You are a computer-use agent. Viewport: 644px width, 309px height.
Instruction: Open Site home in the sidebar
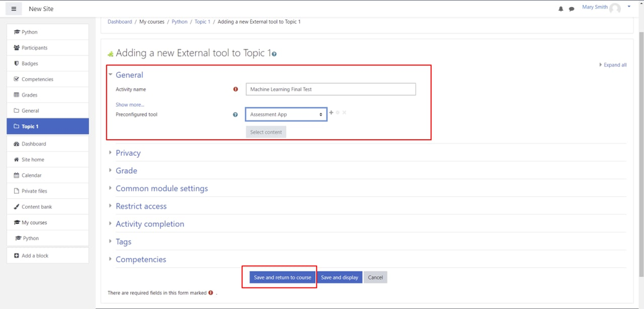(48, 160)
